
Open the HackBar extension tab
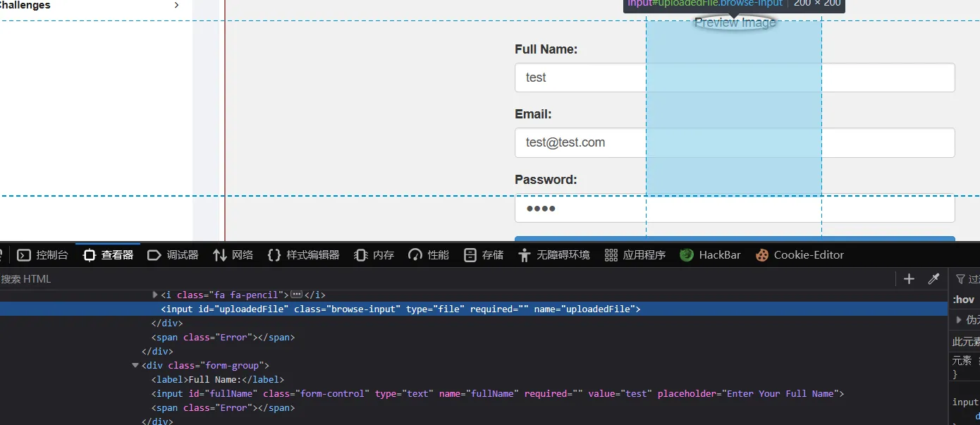coord(711,255)
